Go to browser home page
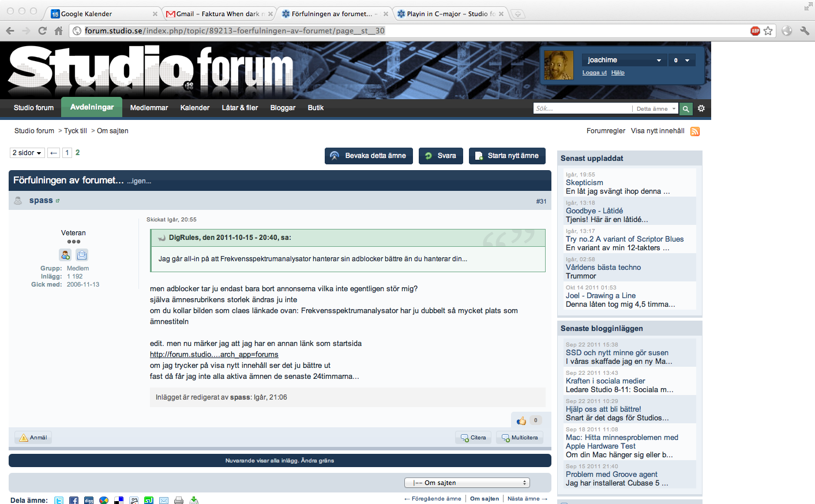Viewport: 815px width, 504px height. tap(58, 31)
